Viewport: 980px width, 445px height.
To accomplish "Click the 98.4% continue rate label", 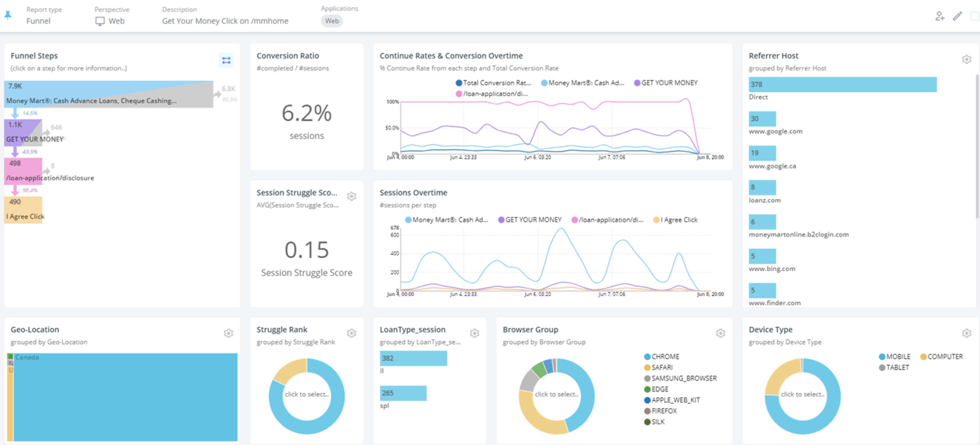I will pos(30,190).
